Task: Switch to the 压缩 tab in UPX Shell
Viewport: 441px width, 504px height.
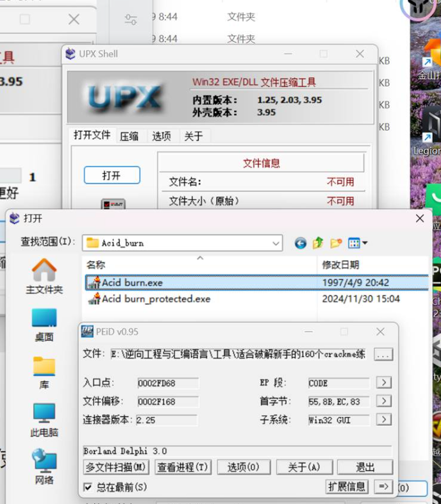Action: click(129, 136)
